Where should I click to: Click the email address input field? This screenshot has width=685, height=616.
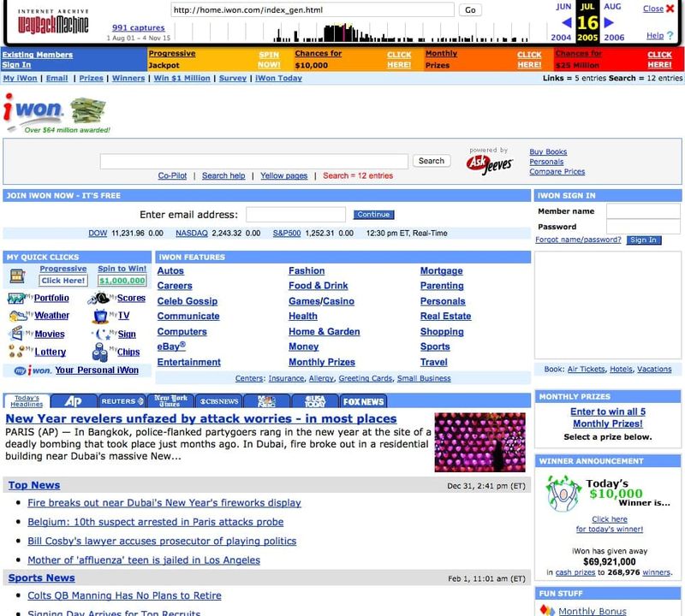click(x=295, y=215)
